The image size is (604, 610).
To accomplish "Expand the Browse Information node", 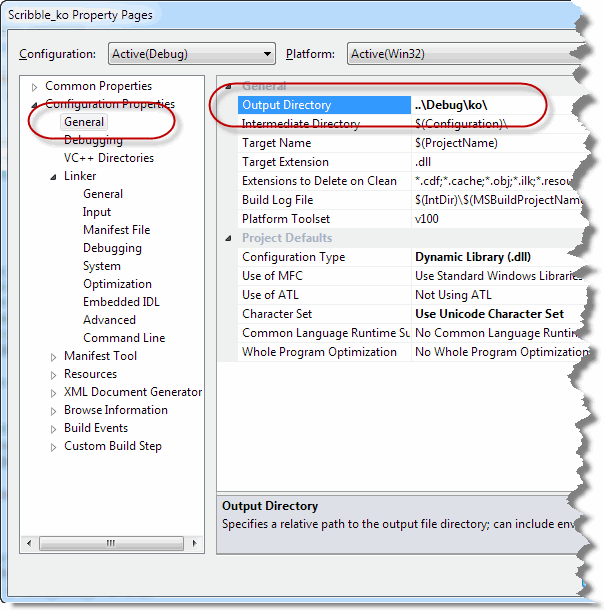I will coord(53,411).
